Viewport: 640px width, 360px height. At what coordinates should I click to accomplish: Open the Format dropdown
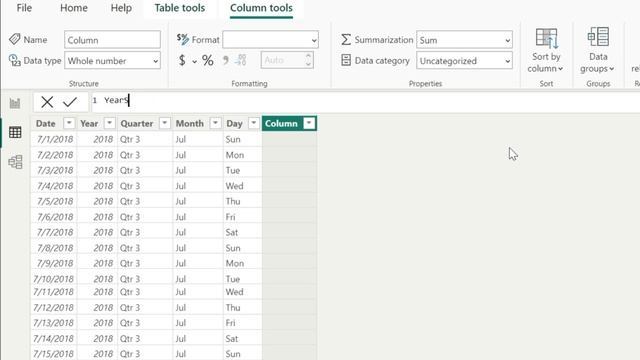click(270, 40)
